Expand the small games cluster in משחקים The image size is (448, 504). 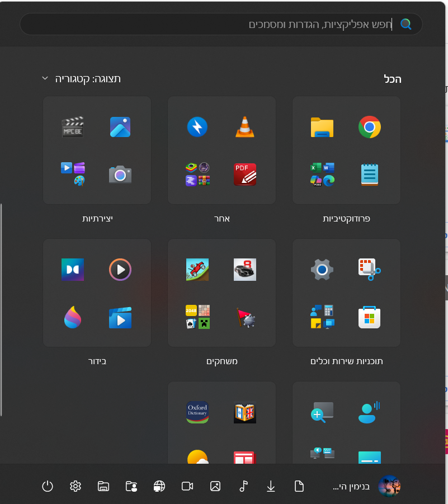197,317
